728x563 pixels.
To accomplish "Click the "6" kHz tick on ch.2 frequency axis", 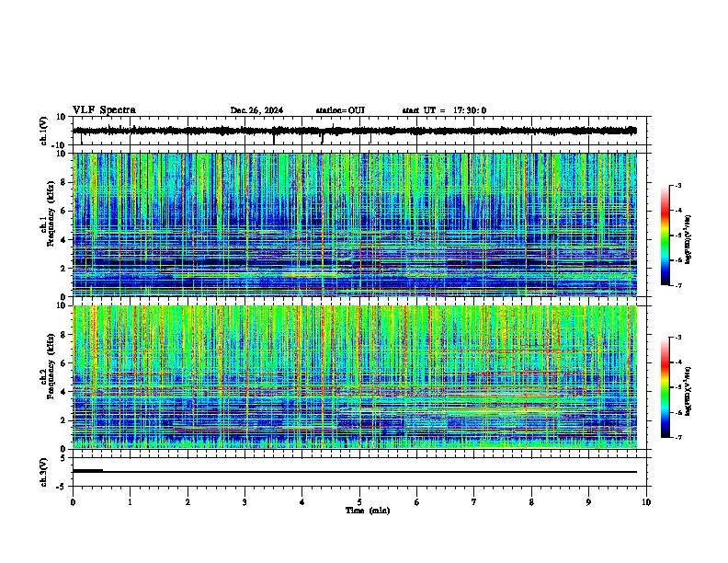I will tap(63, 363).
